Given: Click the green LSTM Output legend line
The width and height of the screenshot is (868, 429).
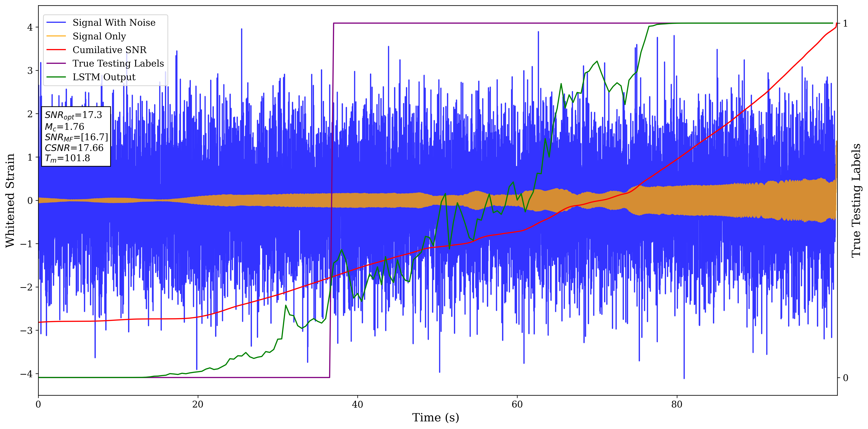Looking at the screenshot, I should [56, 77].
